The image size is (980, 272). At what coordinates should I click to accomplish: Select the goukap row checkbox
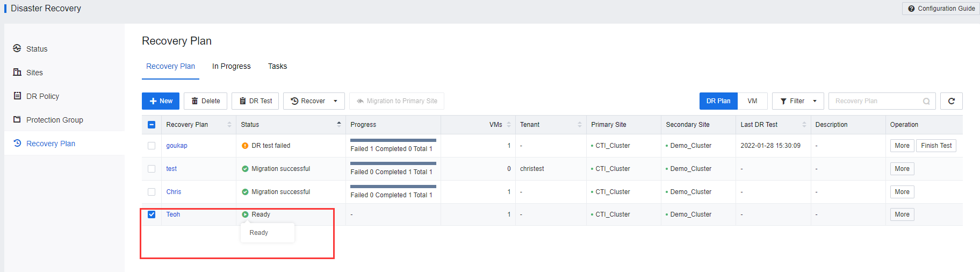point(152,146)
